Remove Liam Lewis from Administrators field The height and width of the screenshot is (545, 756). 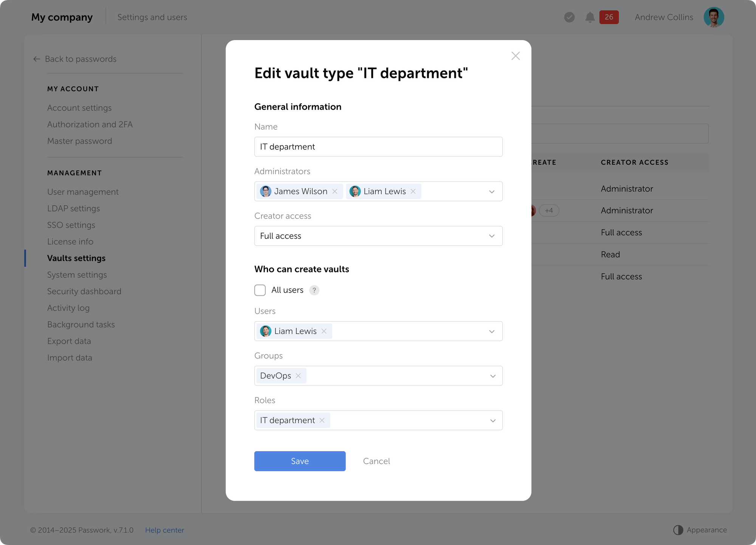coord(413,191)
